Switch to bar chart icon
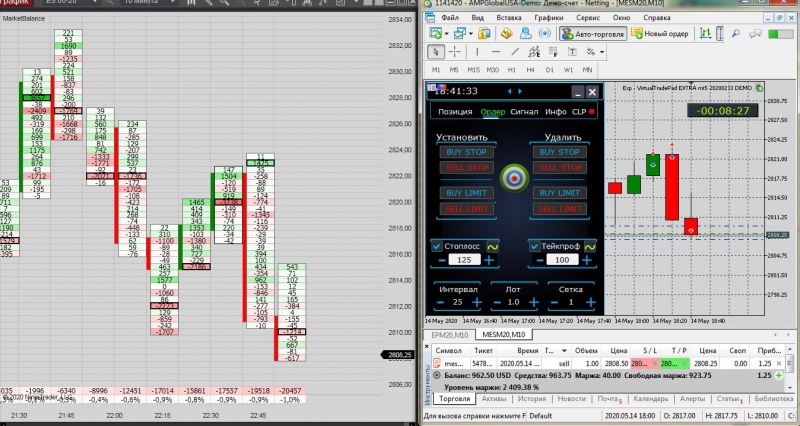 point(706,34)
